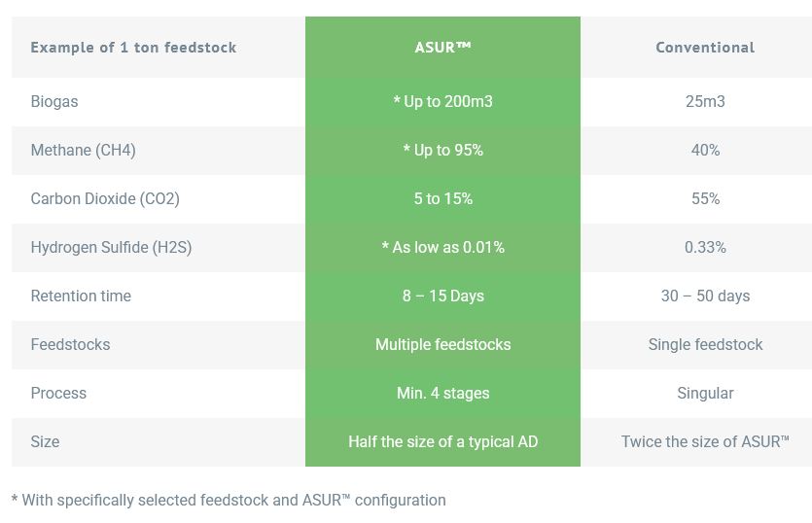This screenshot has height=523, width=812.
Task: Click 'Half the size of a typical AD'
Action: click(442, 441)
